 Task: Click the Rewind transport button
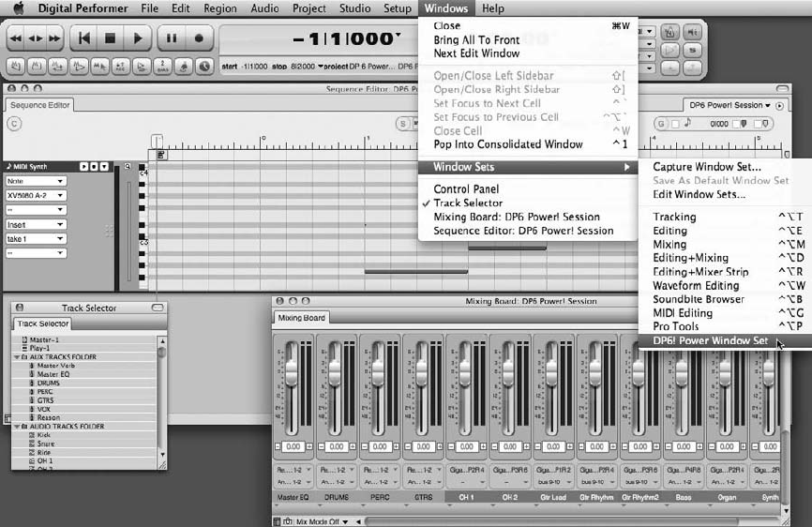coord(16,38)
